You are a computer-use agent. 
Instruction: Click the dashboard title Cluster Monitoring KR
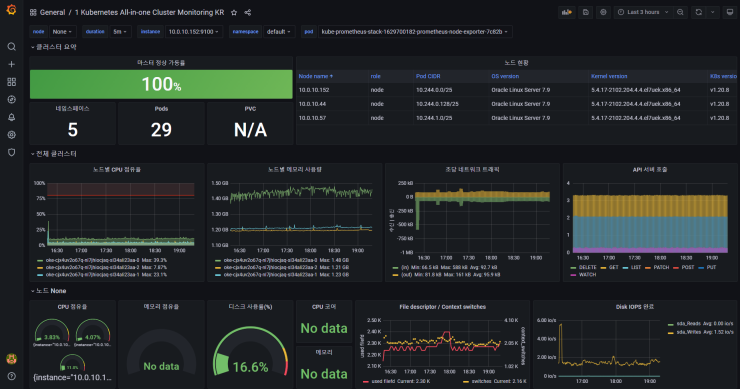click(149, 13)
